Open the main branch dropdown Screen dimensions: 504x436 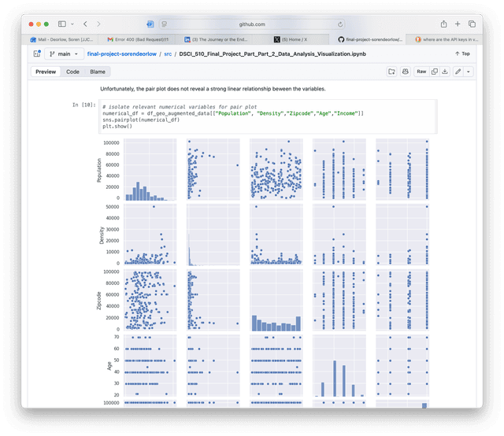(61, 54)
